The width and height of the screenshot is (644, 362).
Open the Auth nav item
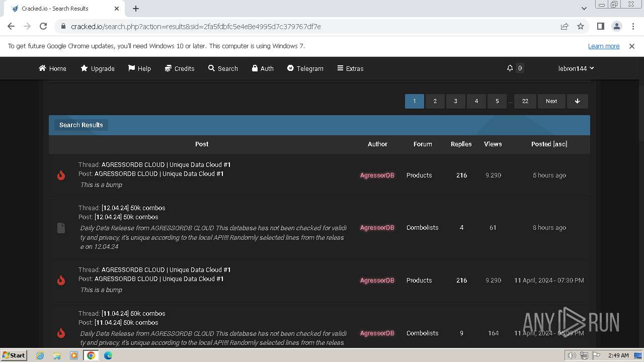pos(263,68)
